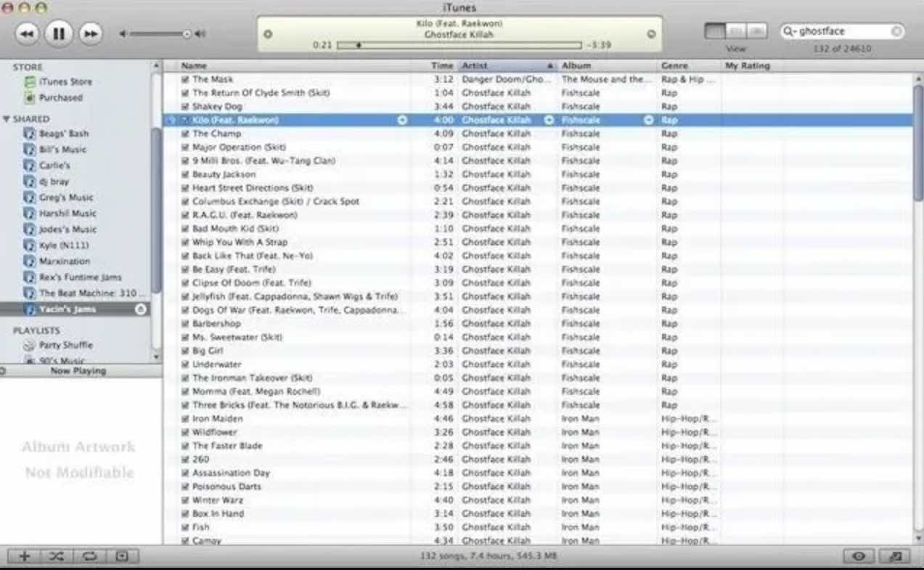Eject the Yacin's Jams shared library
This screenshot has width=924, height=570.
[x=141, y=309]
